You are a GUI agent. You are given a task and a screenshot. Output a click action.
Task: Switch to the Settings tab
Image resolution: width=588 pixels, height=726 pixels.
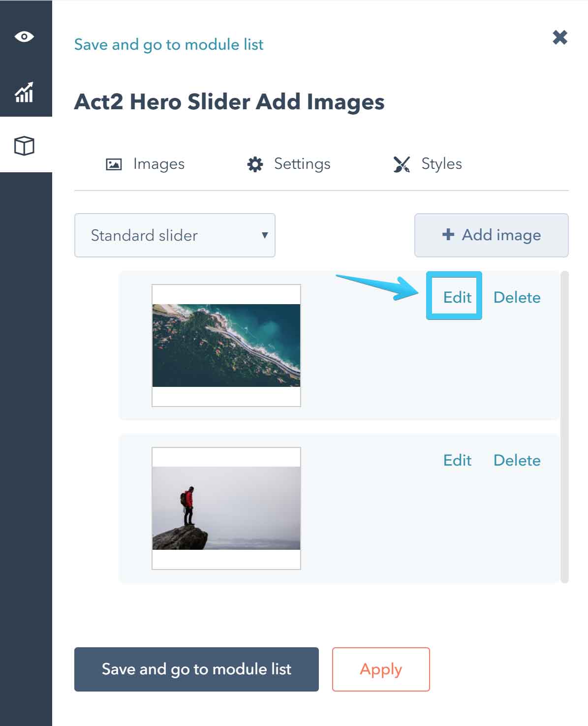click(302, 164)
